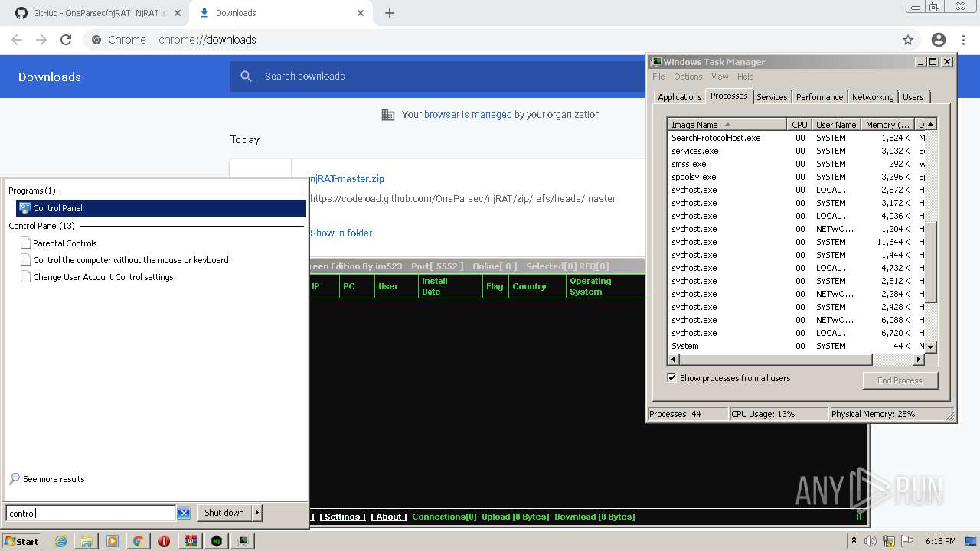Click the browser is managed link

click(x=468, y=115)
